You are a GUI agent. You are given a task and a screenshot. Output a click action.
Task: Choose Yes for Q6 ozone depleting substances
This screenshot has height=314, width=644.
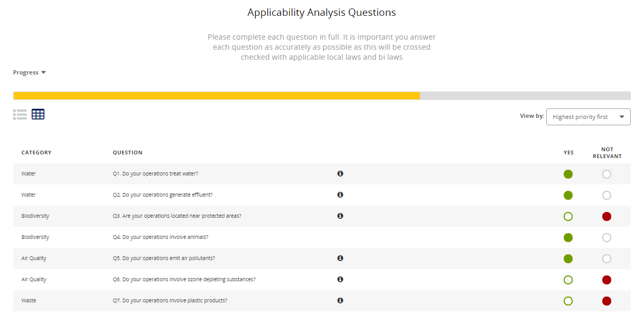click(x=568, y=280)
